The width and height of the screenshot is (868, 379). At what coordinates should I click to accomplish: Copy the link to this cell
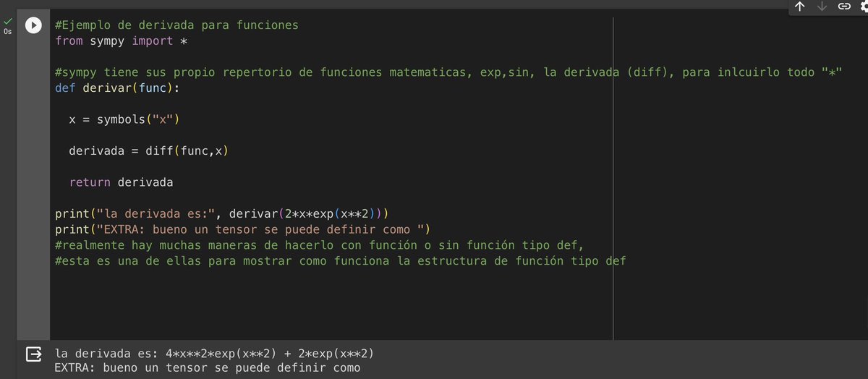pos(843,7)
